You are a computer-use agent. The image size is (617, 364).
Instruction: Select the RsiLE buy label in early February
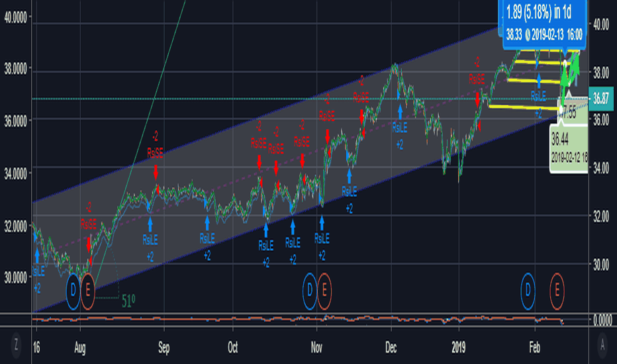[538, 95]
